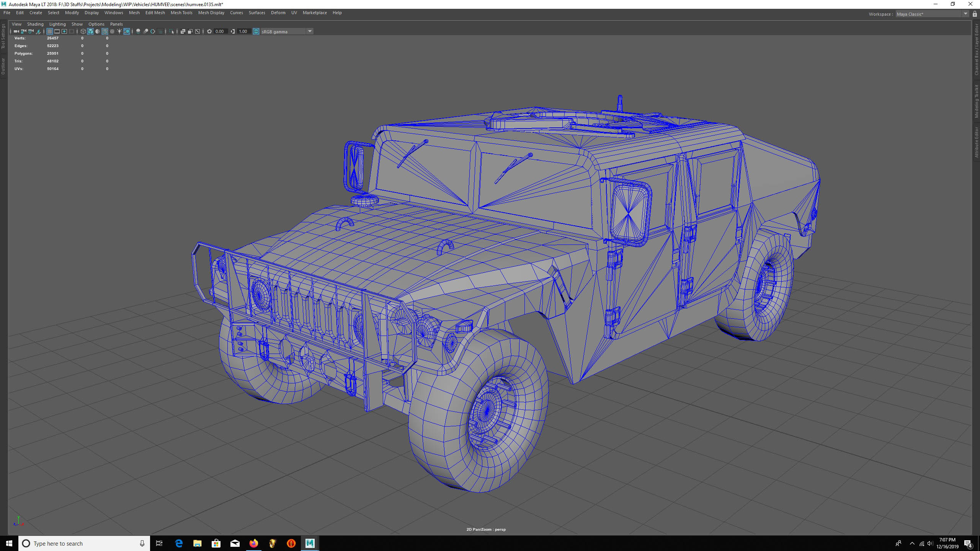980x551 pixels.
Task: Click the Tris count 48102
Action: click(x=52, y=61)
